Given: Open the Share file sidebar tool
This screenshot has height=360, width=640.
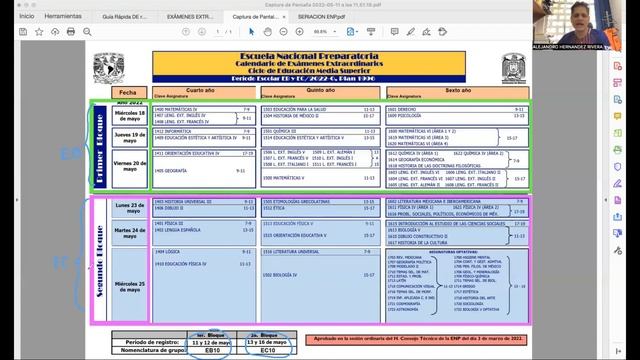Looking at the screenshot, I should (618, 217).
